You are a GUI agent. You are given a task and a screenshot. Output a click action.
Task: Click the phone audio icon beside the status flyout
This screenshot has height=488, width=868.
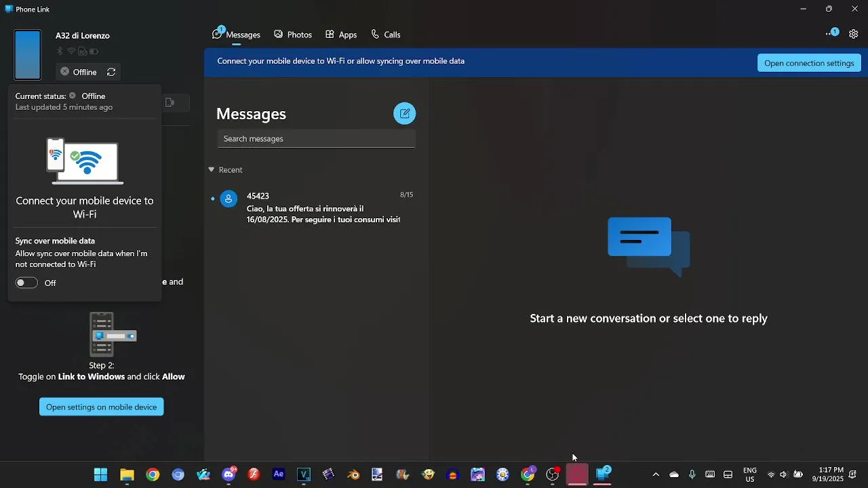(170, 103)
